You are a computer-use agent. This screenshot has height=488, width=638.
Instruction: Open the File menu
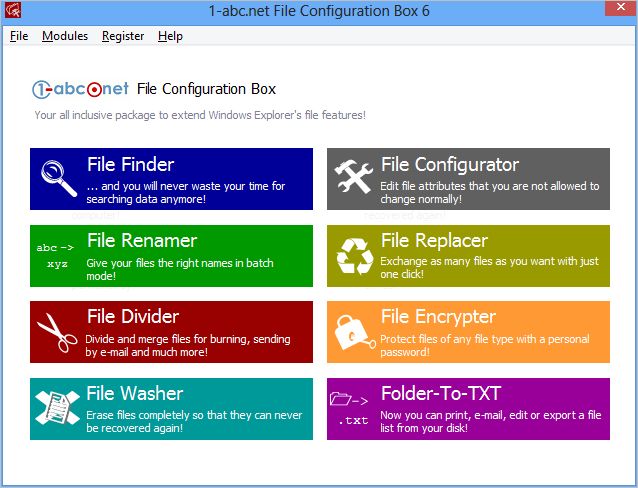click(19, 36)
